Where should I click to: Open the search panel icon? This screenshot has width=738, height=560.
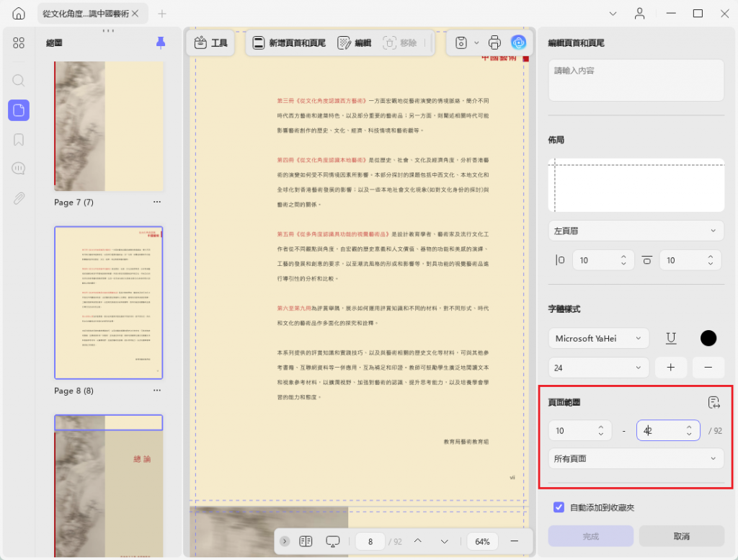[19, 81]
